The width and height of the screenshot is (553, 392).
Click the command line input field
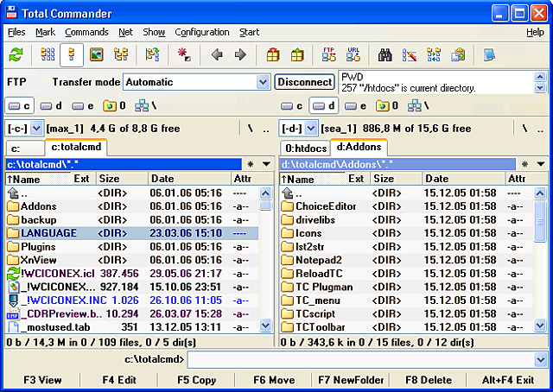coord(361,359)
